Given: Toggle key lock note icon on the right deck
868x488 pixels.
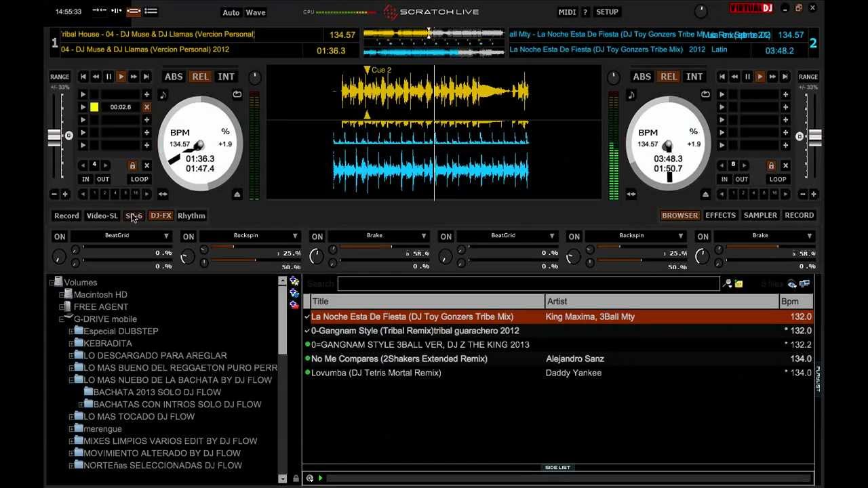Looking at the screenshot, I should (631, 95).
